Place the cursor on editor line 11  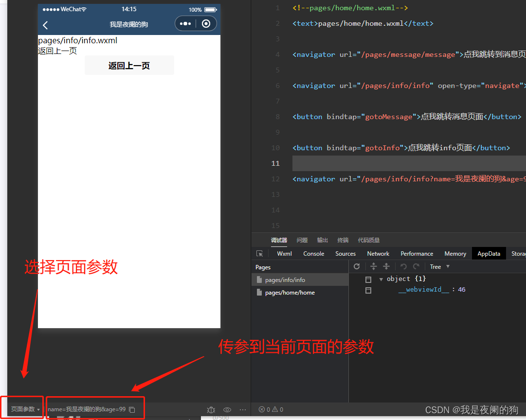coord(409,163)
